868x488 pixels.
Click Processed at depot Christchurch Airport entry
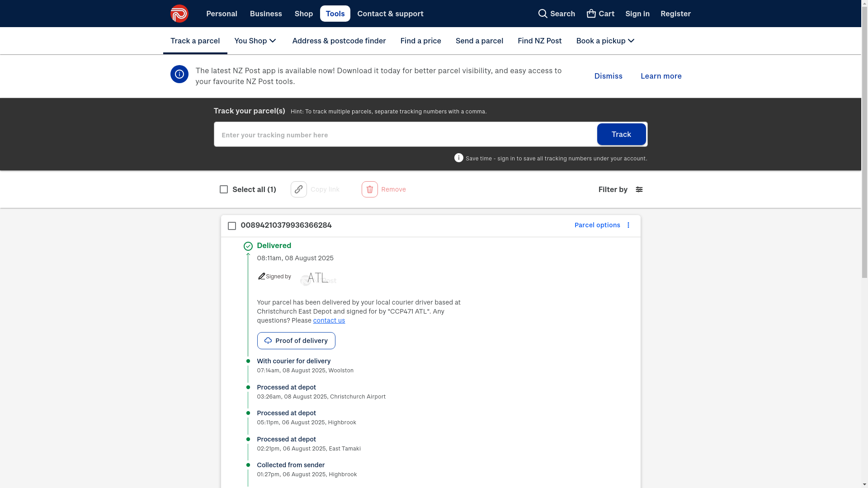coord(321,391)
